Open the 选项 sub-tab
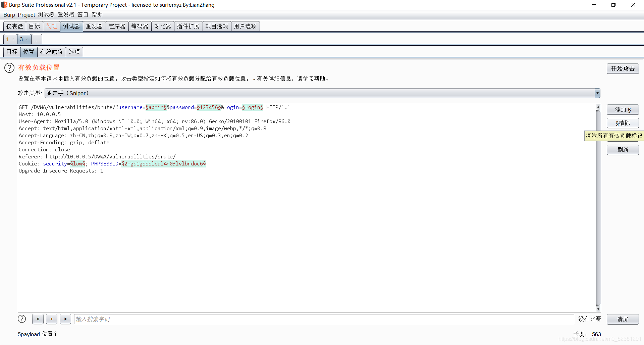644x345 pixels. (x=74, y=52)
